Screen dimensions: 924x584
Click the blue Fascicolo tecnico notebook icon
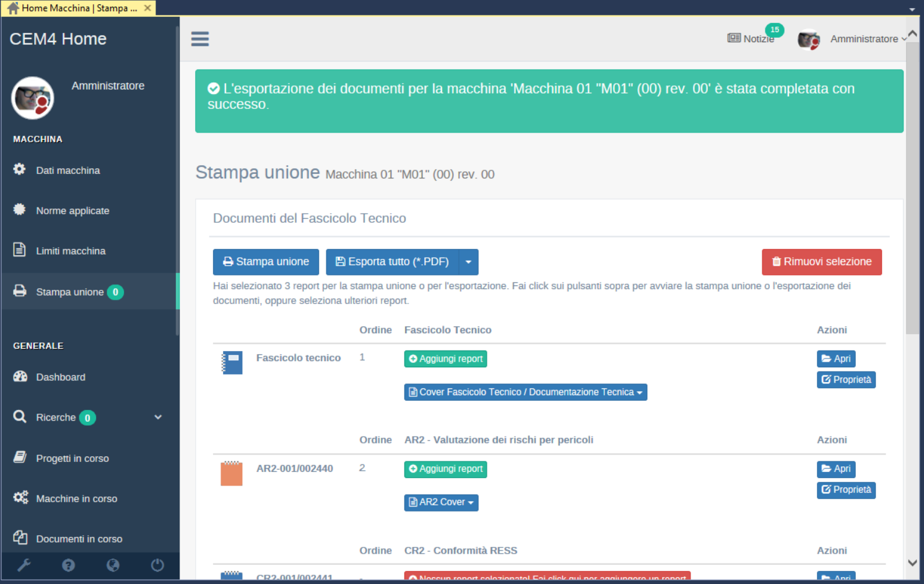click(x=232, y=363)
